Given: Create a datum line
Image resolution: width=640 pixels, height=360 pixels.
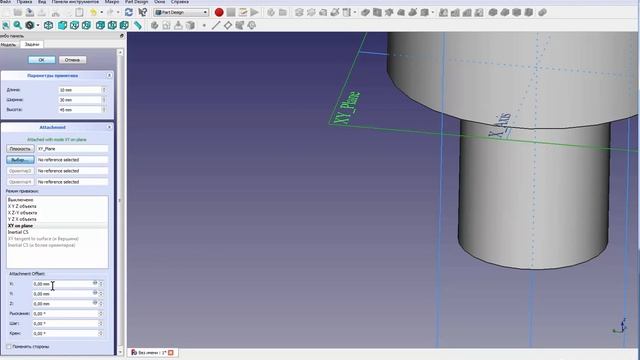Looking at the screenshot, I should pyautogui.click(x=216, y=25).
